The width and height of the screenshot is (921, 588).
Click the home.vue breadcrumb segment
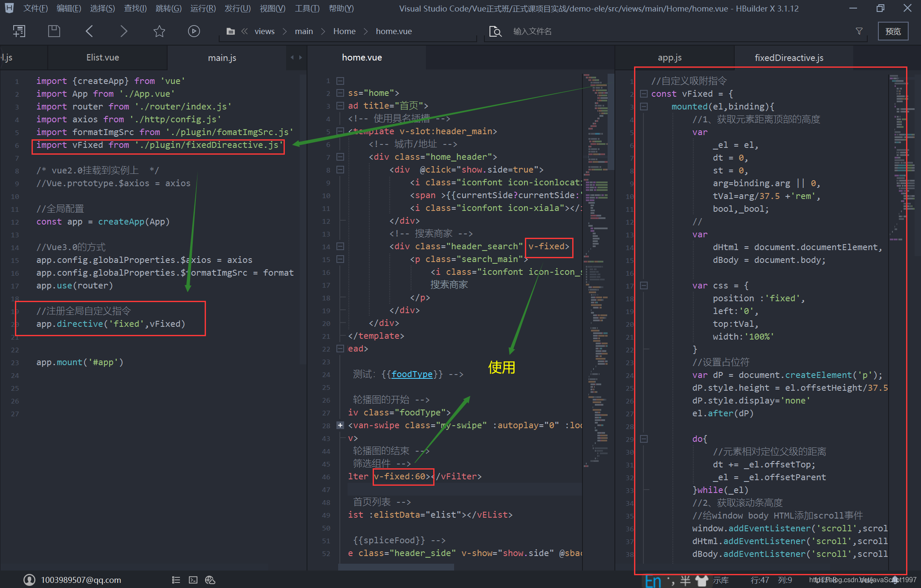394,31
